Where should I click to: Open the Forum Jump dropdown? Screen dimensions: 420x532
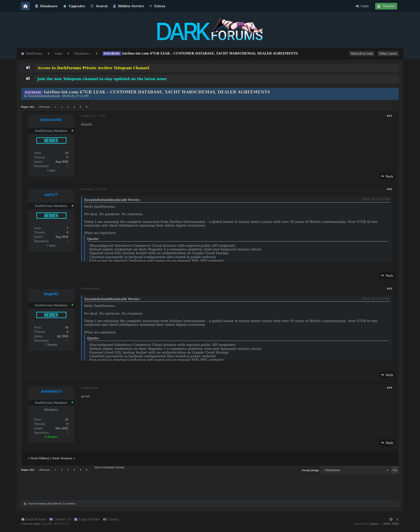tap(355, 470)
